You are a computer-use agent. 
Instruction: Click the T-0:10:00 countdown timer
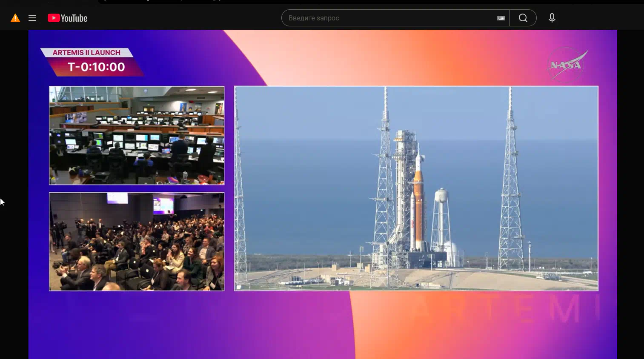96,67
